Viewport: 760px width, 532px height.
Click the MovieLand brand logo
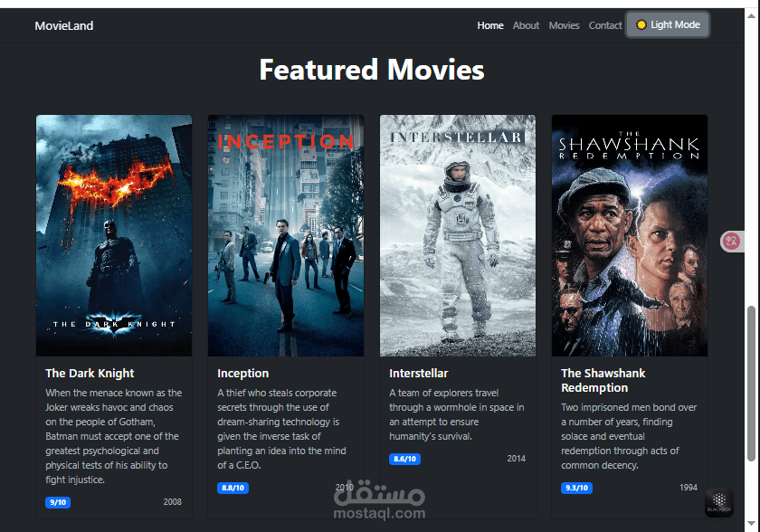[x=64, y=25]
